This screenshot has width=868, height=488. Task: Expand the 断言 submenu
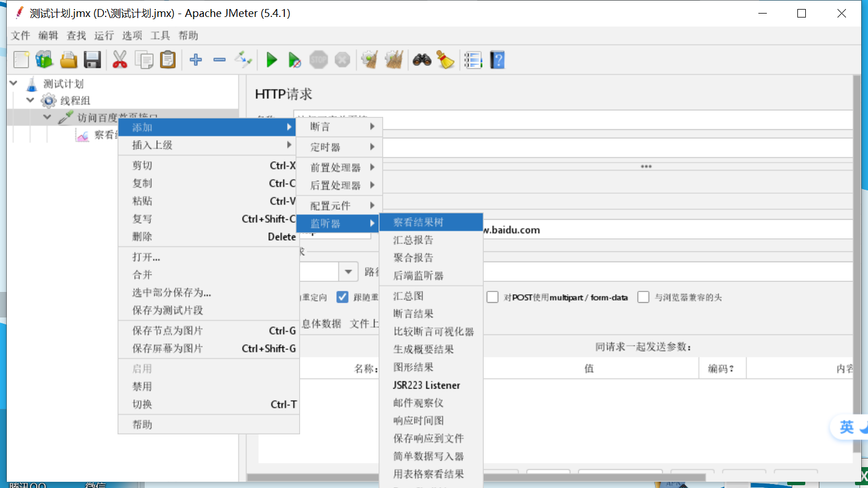339,127
